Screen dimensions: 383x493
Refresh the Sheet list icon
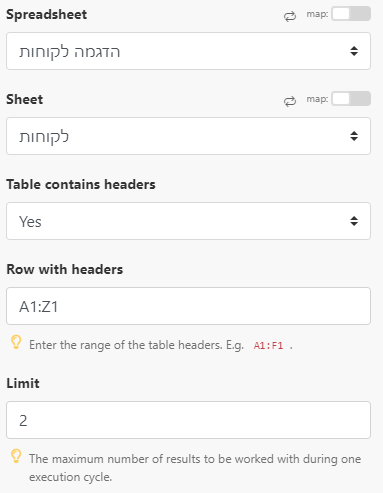(x=290, y=101)
